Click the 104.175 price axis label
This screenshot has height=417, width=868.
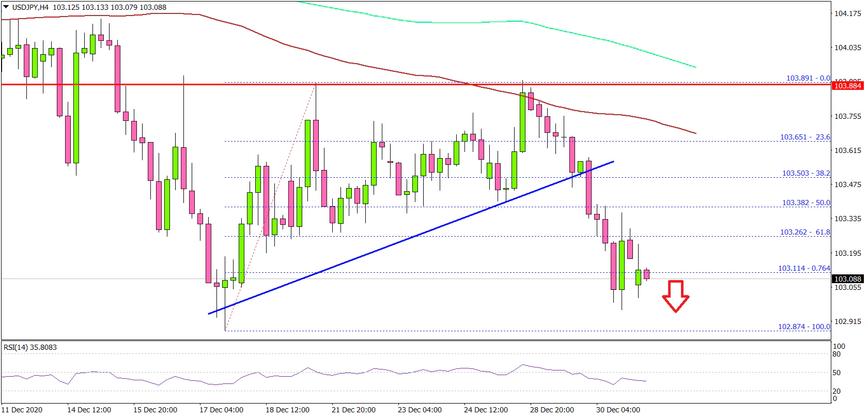[848, 13]
